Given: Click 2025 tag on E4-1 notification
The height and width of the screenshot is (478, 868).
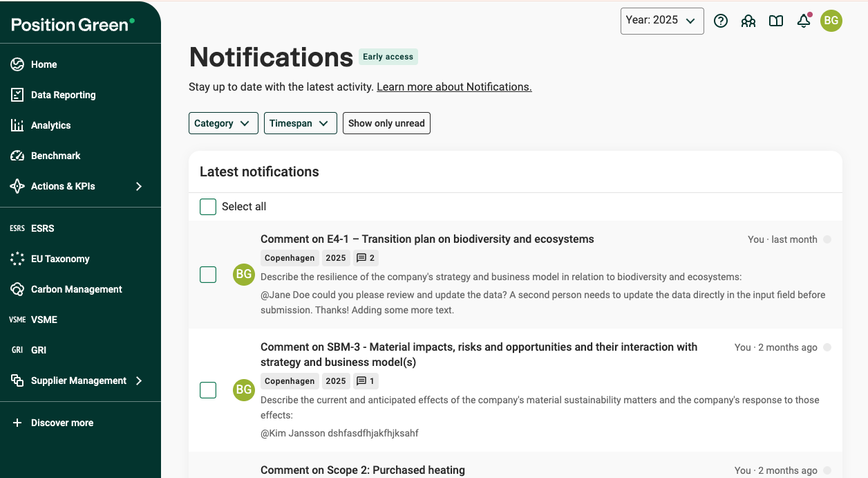Looking at the screenshot, I should (336, 258).
